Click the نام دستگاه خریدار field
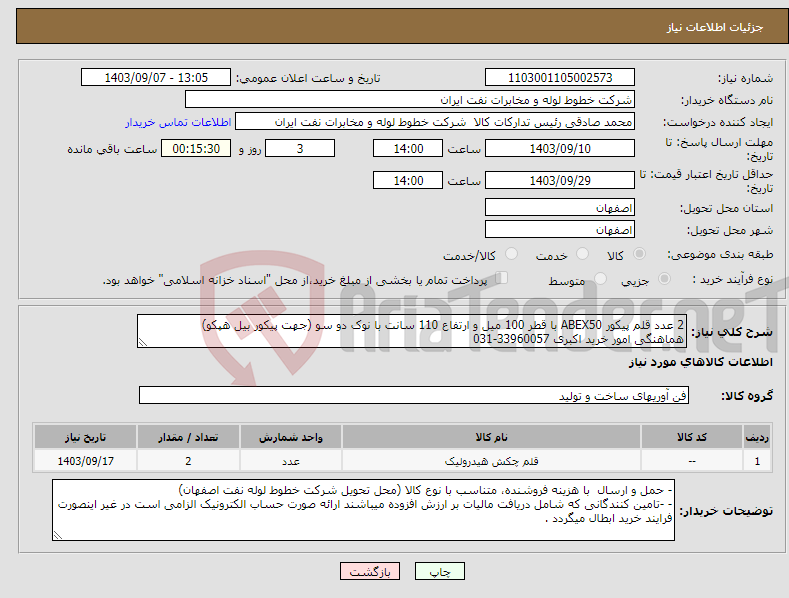The width and height of the screenshot is (789, 598). coord(410,100)
